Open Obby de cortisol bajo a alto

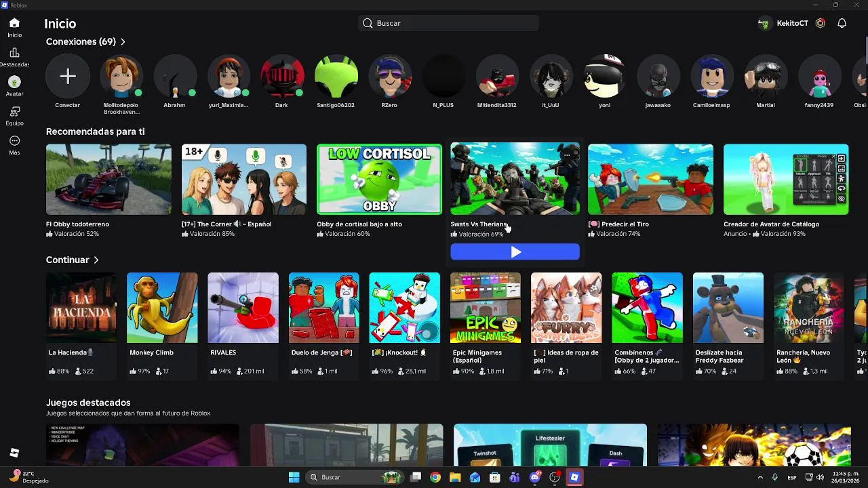[x=379, y=180]
